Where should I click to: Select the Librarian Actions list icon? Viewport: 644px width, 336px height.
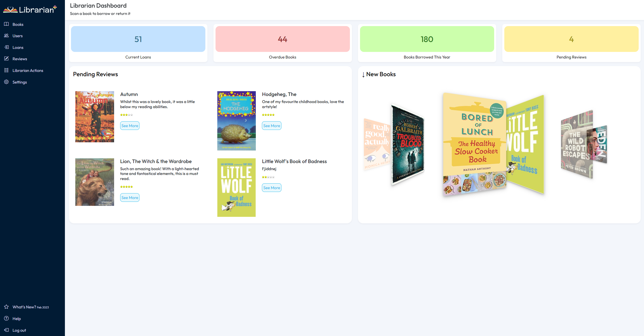pos(7,70)
